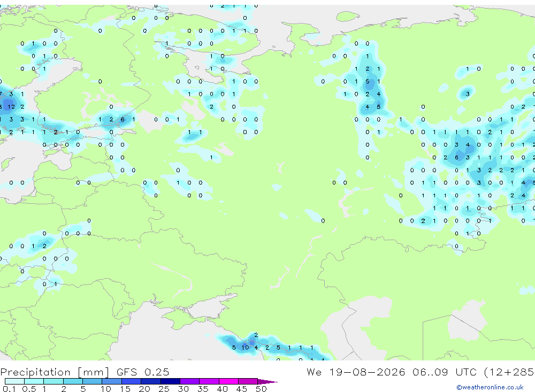Select the 30–35 mm purple legend swatch
Screen dimensions: 535x392
point(190,381)
